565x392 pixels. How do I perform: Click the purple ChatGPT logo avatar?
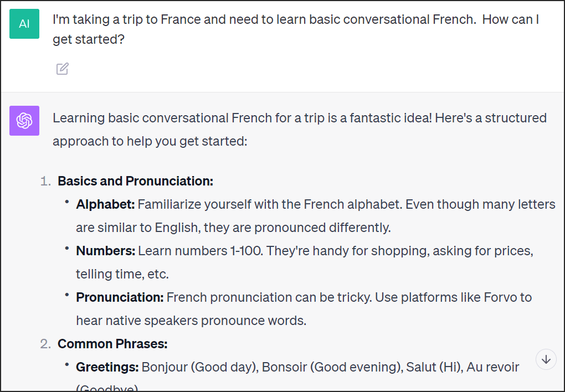click(24, 121)
